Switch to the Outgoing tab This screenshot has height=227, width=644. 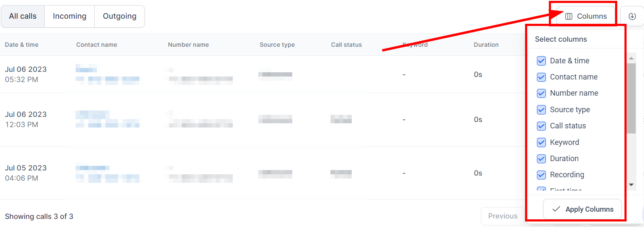tap(119, 17)
